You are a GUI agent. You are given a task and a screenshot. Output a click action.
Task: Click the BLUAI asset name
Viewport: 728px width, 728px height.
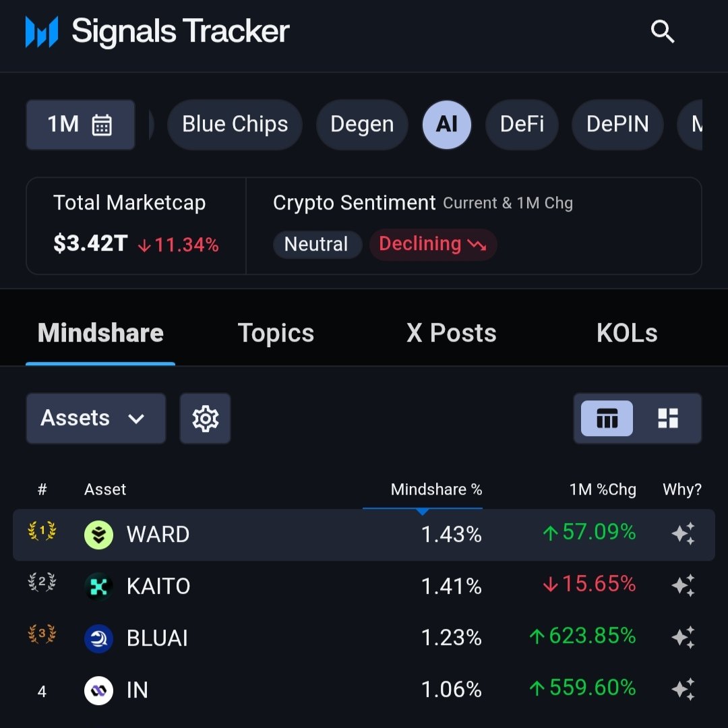click(x=157, y=638)
